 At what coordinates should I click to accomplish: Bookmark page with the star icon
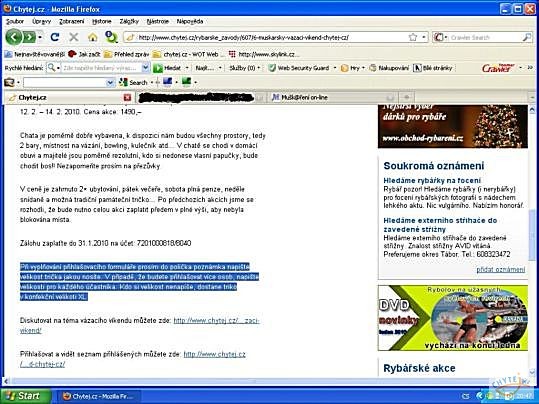(x=413, y=37)
